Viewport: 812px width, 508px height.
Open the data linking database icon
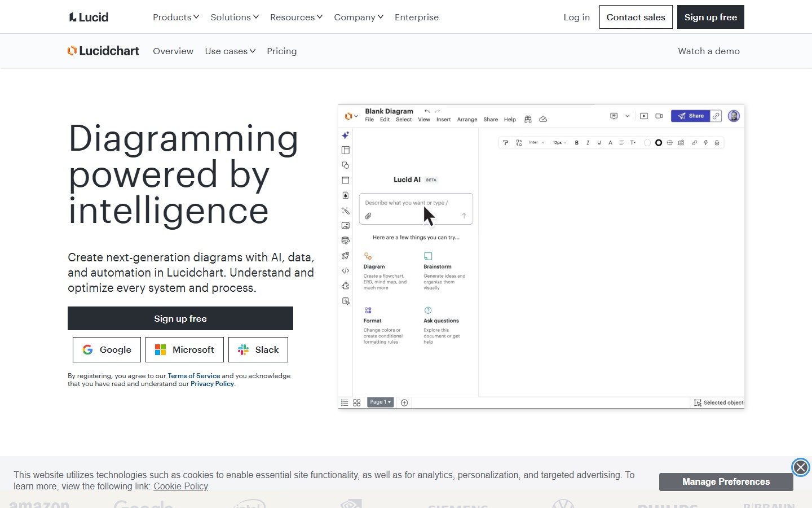[x=346, y=240]
